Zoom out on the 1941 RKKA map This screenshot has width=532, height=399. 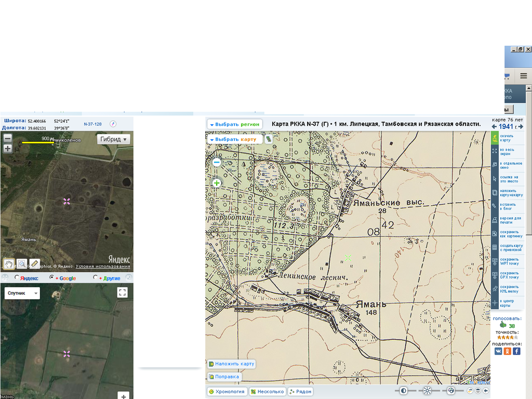point(217,163)
